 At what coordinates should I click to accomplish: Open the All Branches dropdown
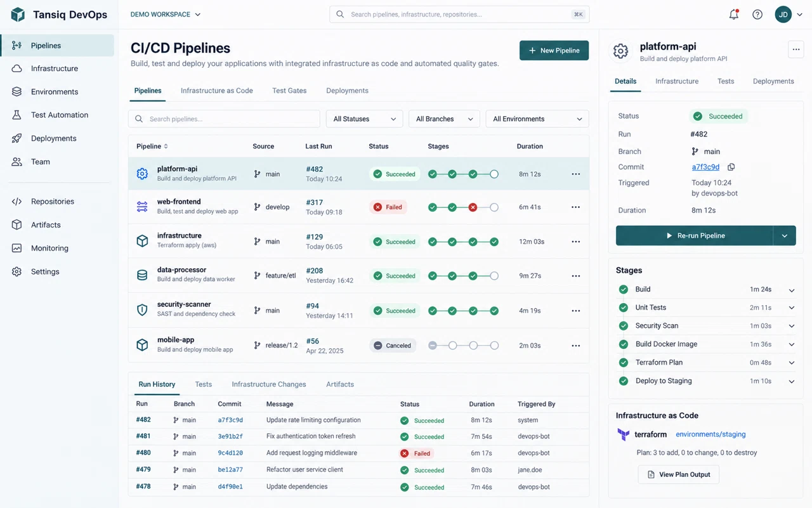[x=444, y=119]
